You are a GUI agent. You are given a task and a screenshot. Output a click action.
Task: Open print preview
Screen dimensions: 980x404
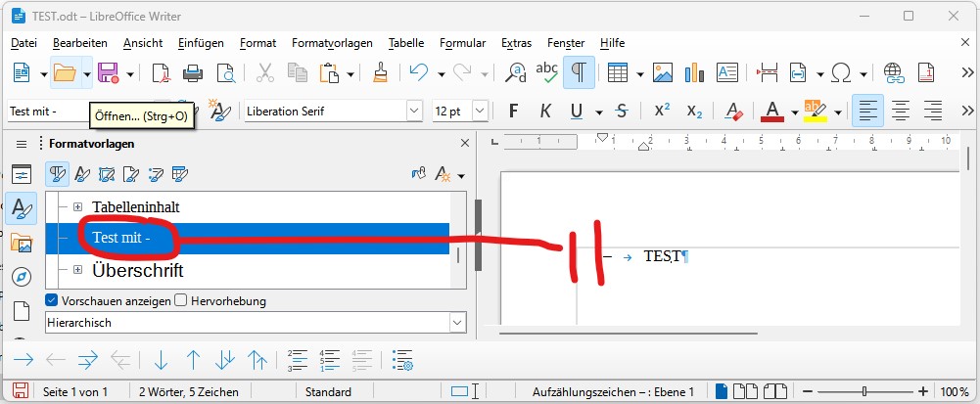coord(225,73)
